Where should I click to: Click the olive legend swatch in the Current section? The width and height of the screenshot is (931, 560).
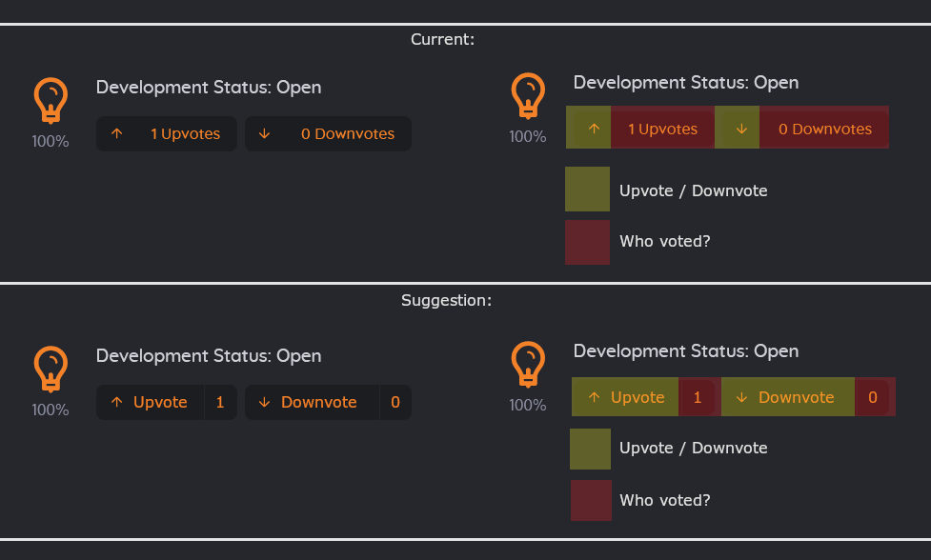tap(587, 190)
